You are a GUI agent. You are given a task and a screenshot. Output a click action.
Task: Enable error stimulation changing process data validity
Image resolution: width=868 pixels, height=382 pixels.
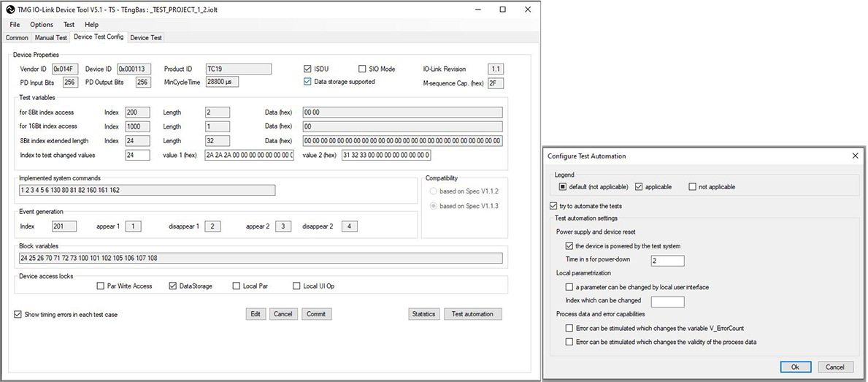(569, 342)
